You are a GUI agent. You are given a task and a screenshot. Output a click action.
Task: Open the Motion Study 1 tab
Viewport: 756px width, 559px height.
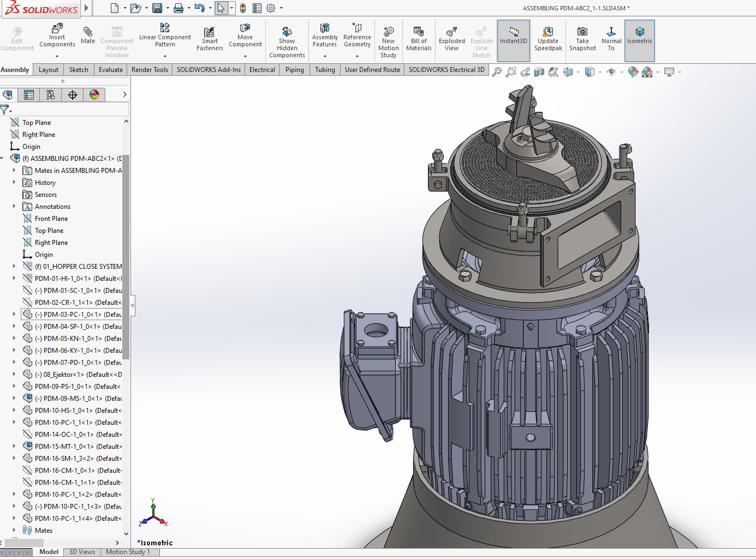point(128,552)
